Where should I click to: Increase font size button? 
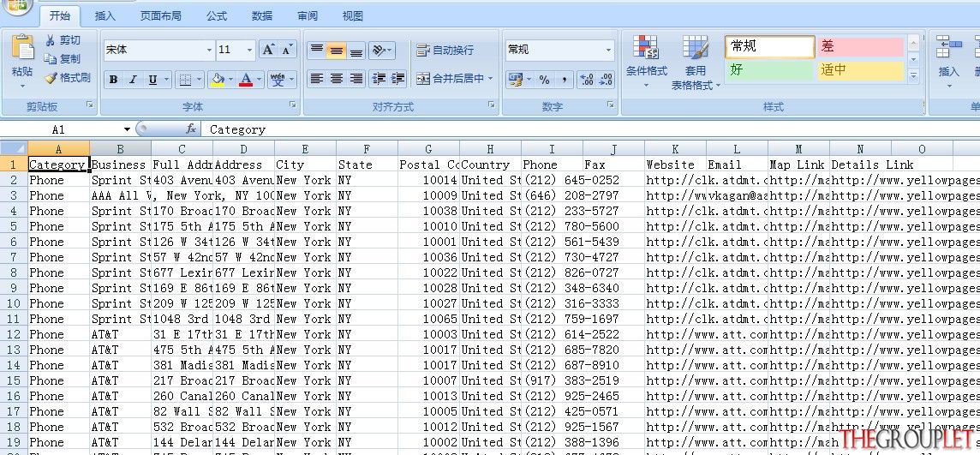tap(267, 50)
